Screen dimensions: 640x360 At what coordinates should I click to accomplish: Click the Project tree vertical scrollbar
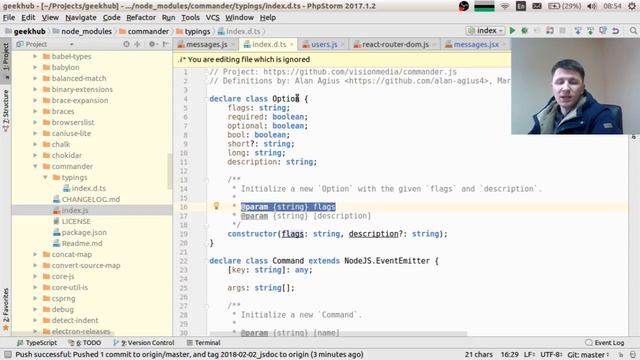coord(170,171)
